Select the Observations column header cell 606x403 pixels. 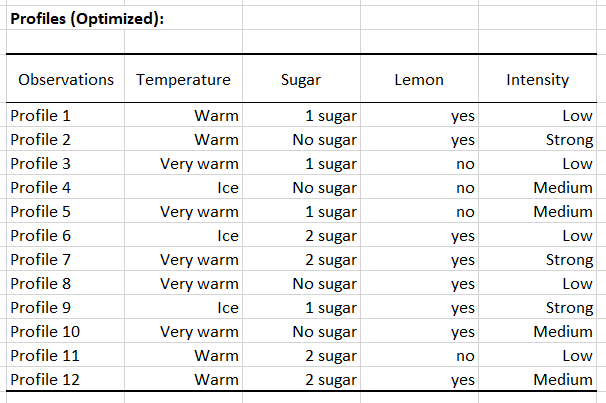66,80
